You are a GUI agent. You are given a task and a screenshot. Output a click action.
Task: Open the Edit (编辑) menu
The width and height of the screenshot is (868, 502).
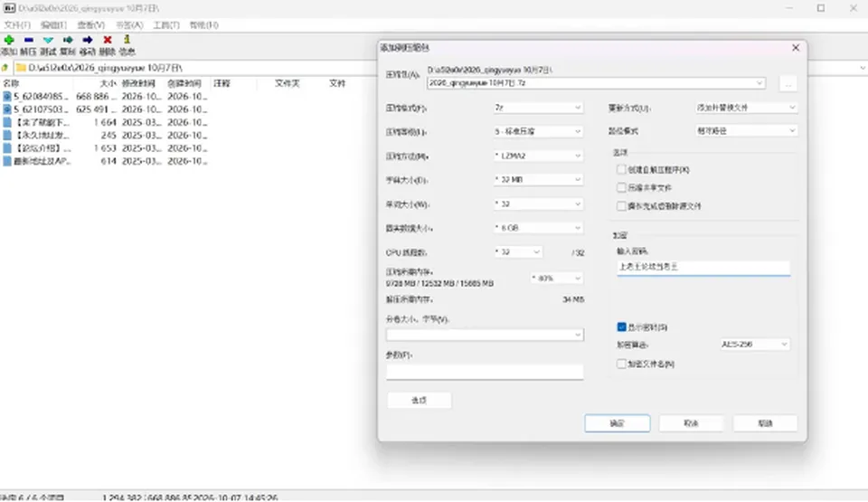coord(53,25)
